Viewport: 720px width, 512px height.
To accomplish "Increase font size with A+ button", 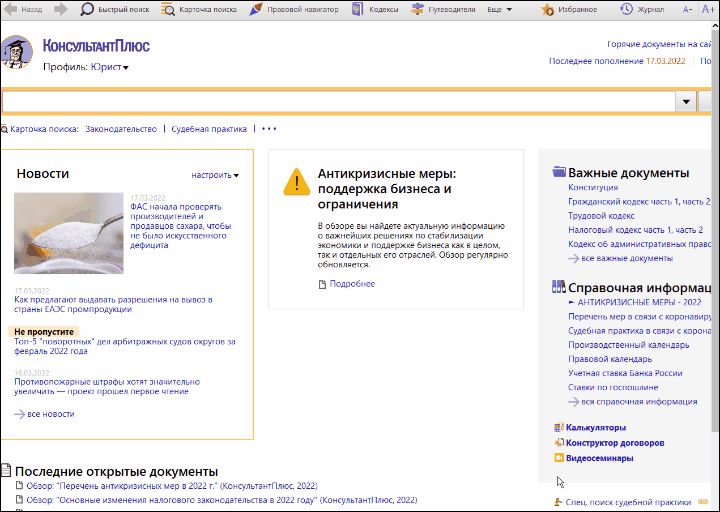I will [708, 9].
